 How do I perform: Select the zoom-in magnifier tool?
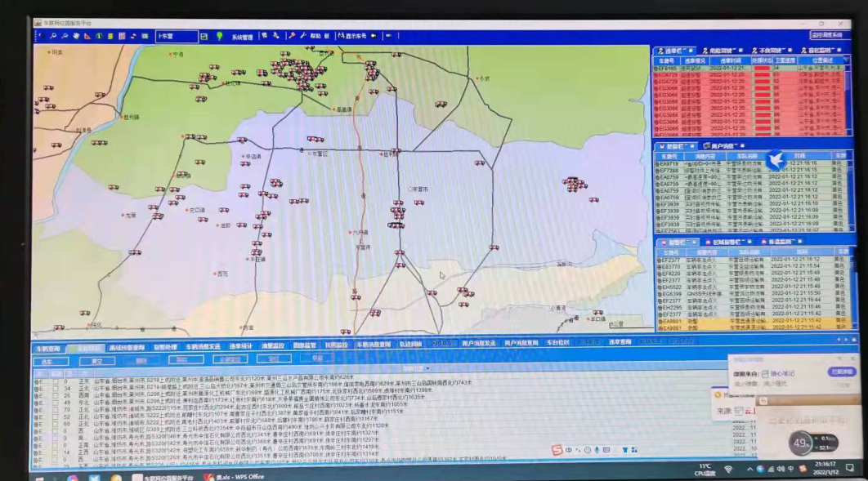[53, 36]
